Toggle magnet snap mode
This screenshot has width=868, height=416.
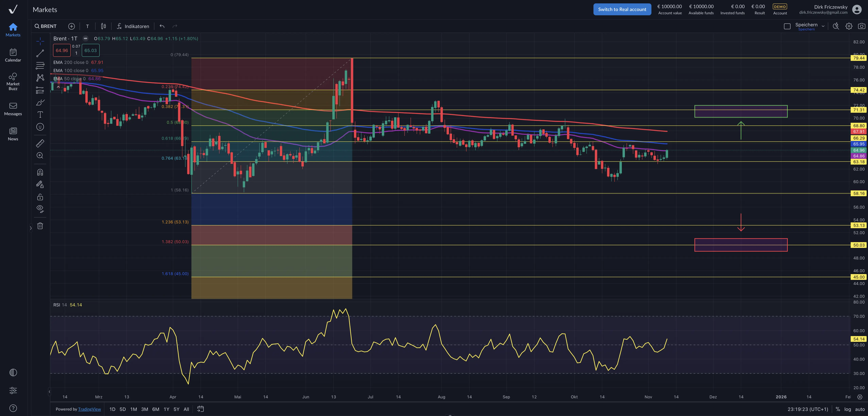tap(40, 172)
